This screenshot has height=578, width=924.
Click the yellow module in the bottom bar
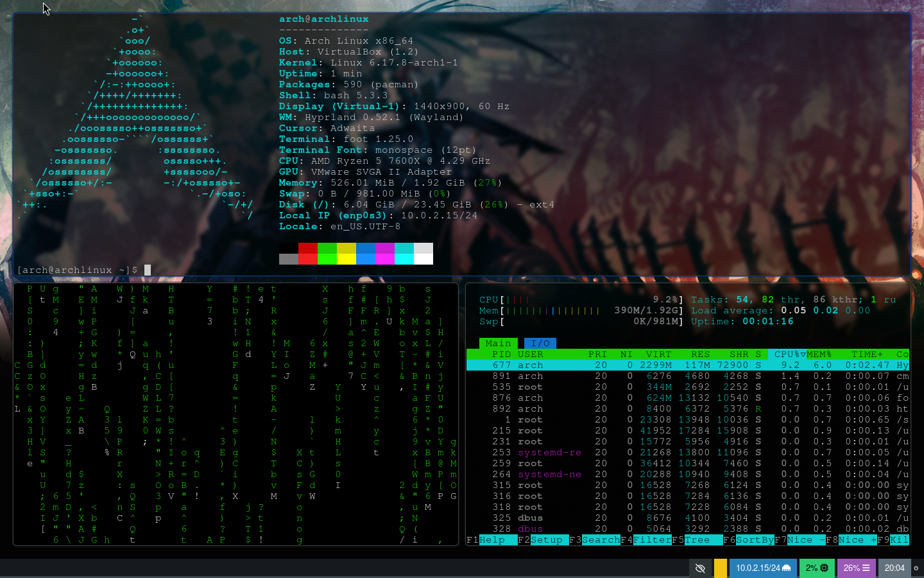[721, 568]
